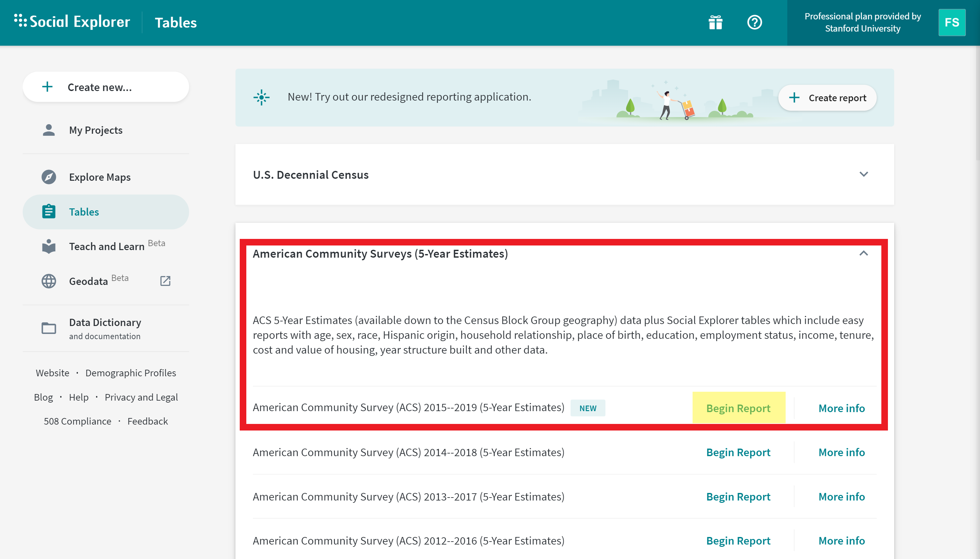Expand U.S. Decennial Census section

pyautogui.click(x=863, y=174)
